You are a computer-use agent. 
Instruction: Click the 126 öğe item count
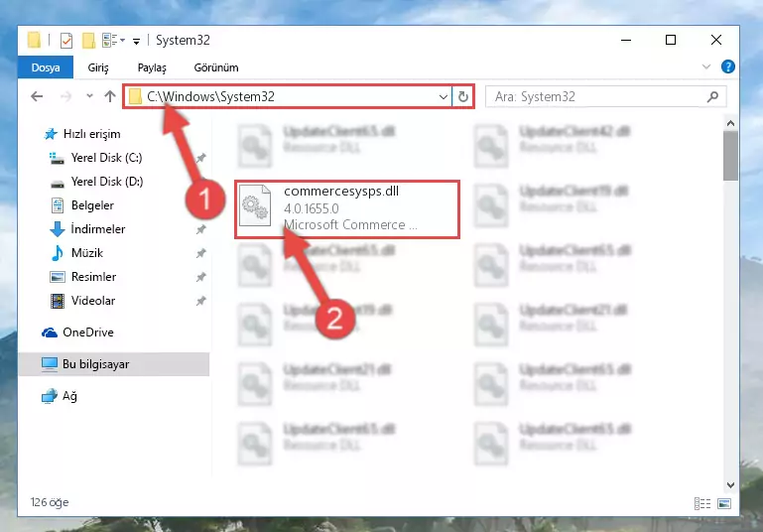click(x=50, y=502)
